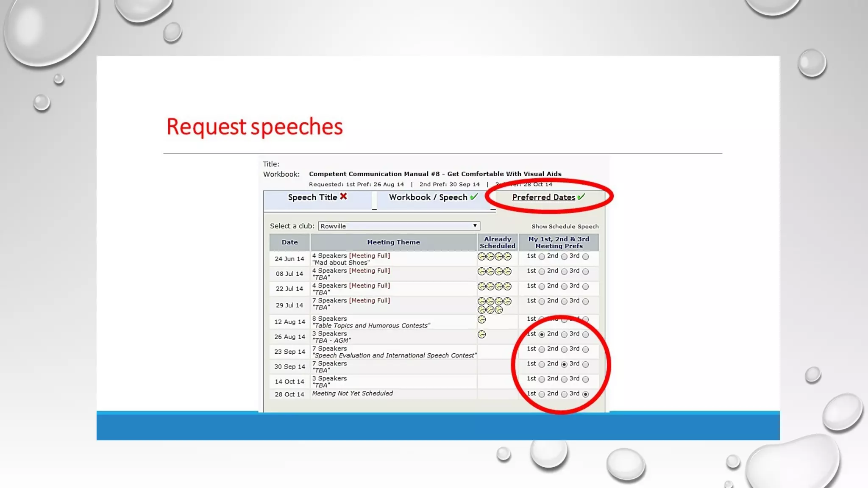
Task: Click the Rowville dropdown arrow
Action: [x=475, y=226]
